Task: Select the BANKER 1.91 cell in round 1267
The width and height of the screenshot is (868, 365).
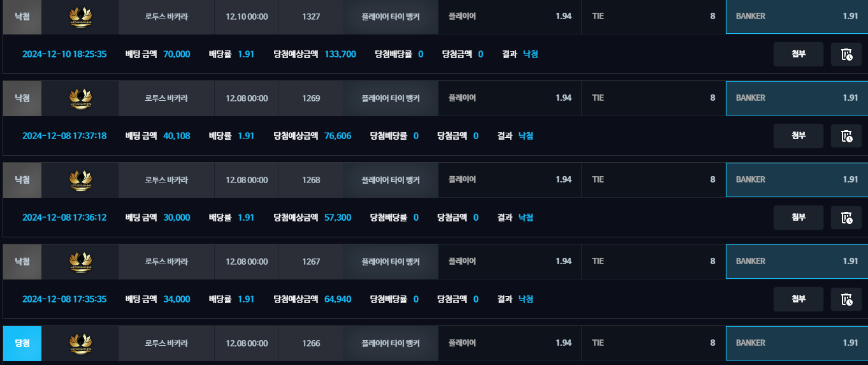Action: (796, 262)
